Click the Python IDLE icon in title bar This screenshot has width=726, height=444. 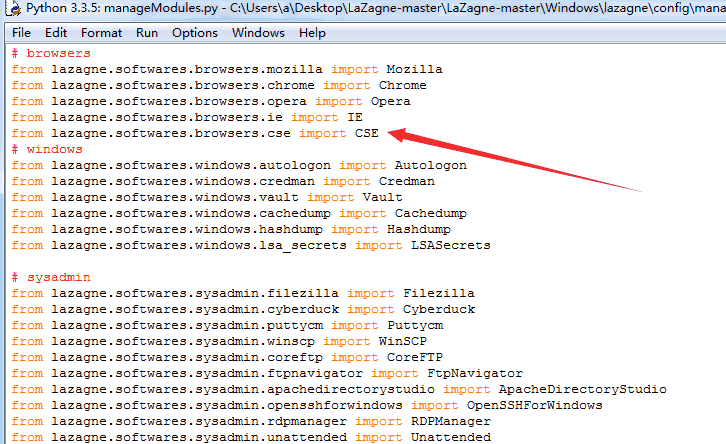pyautogui.click(x=11, y=10)
